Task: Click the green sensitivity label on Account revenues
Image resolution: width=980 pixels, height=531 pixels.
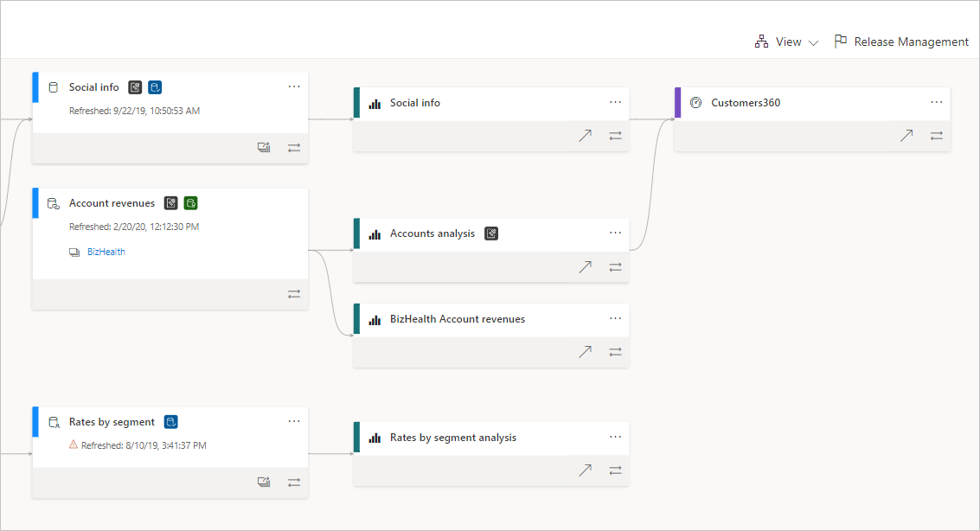Action: click(190, 202)
